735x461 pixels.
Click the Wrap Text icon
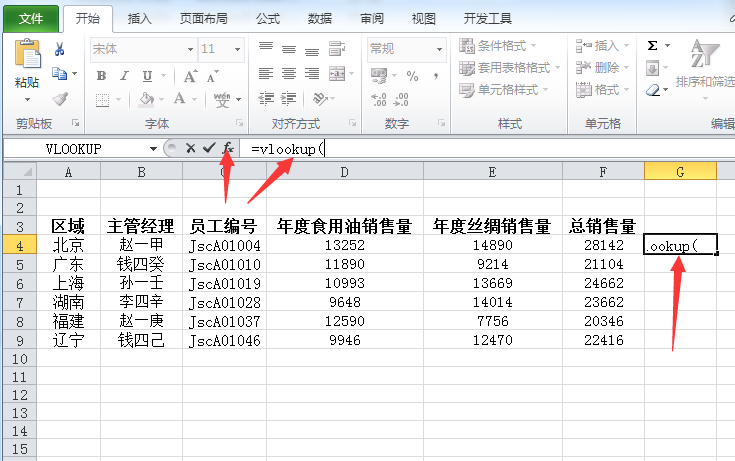tap(337, 48)
